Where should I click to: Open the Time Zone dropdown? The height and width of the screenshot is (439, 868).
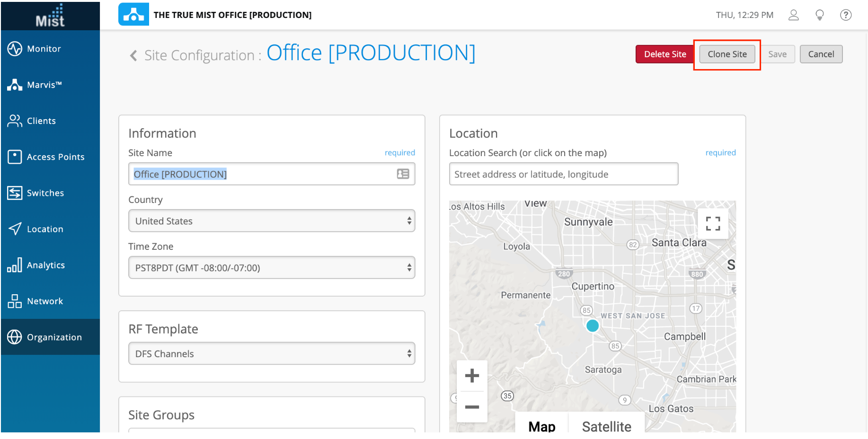272,268
